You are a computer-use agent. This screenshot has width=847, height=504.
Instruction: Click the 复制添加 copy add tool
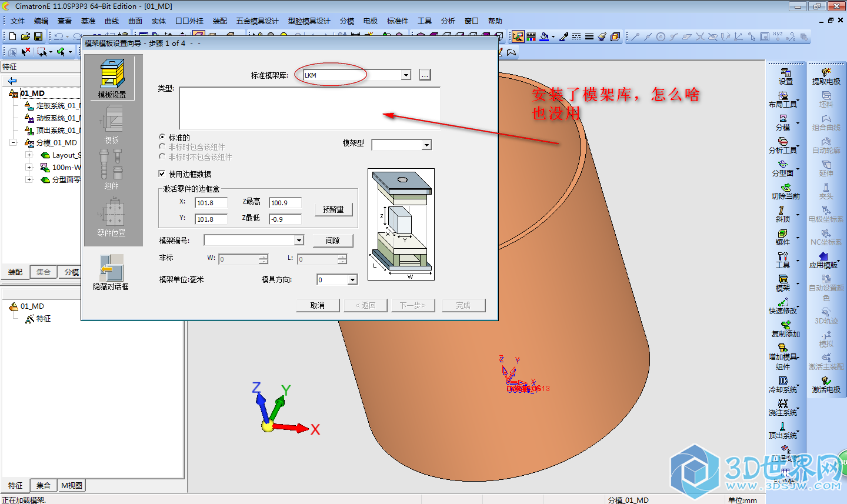point(786,329)
